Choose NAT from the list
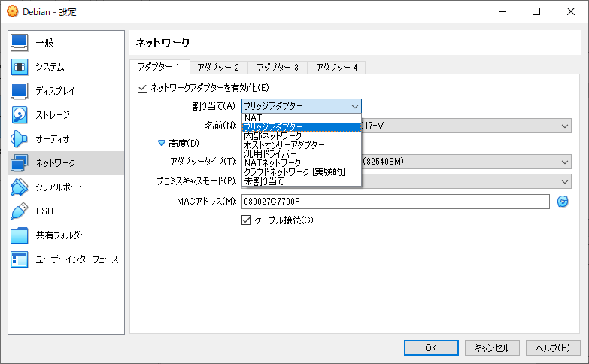The image size is (589, 364). point(302,118)
